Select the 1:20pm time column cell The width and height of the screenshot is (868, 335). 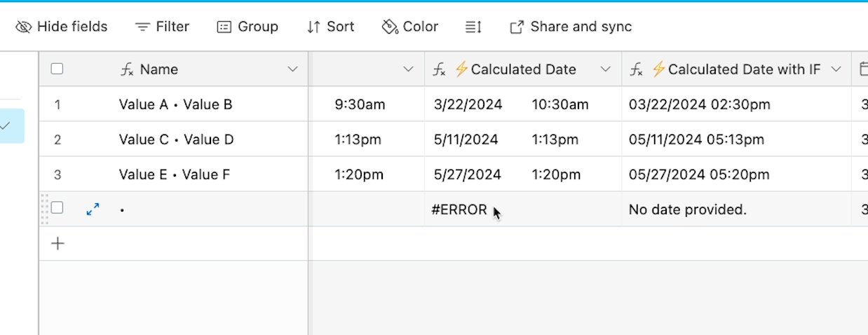[x=367, y=175]
